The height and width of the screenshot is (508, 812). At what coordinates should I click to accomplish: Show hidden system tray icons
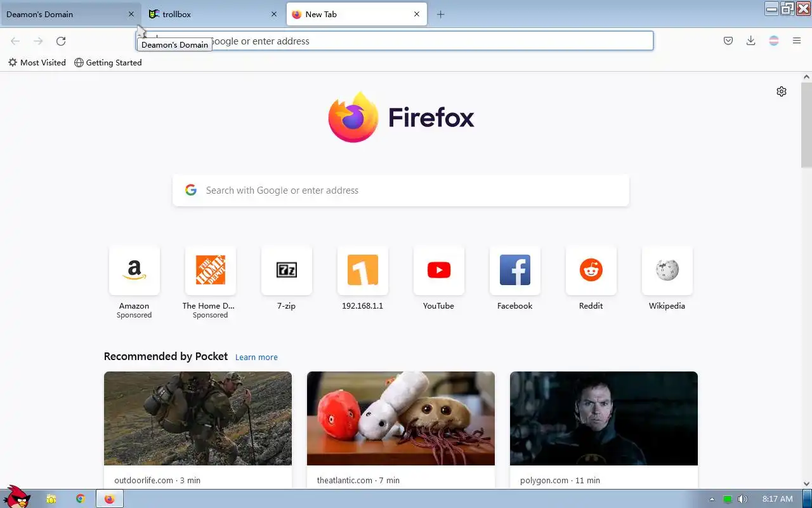(x=712, y=499)
